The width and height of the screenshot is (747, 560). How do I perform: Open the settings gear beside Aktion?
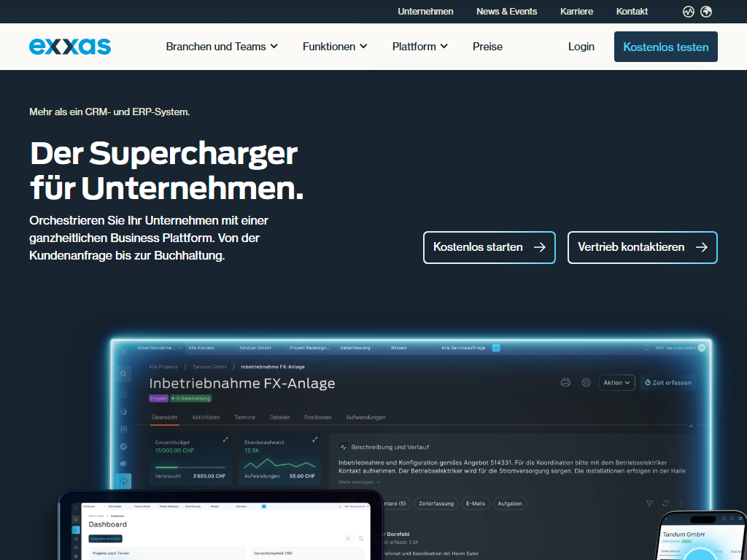pos(586,382)
